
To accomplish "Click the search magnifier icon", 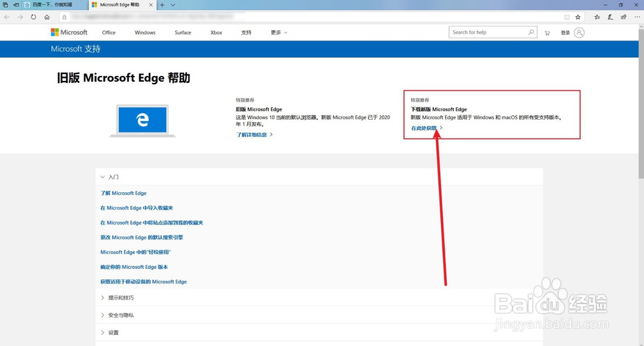I will (531, 32).
